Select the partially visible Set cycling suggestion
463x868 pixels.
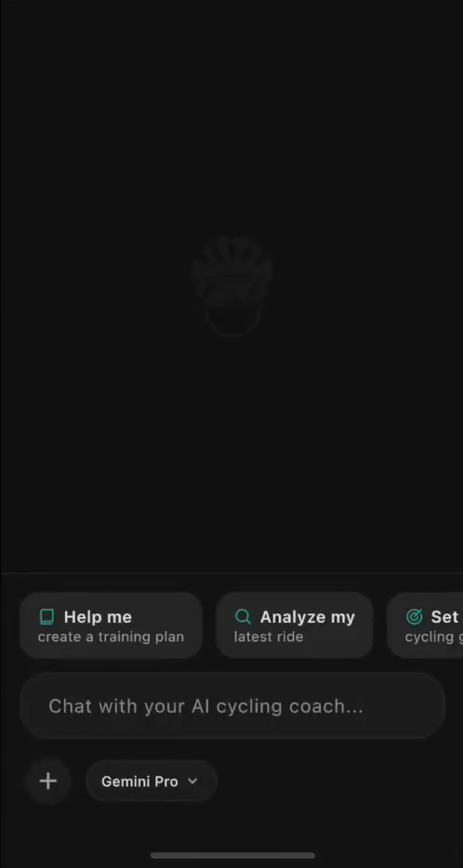425,625
